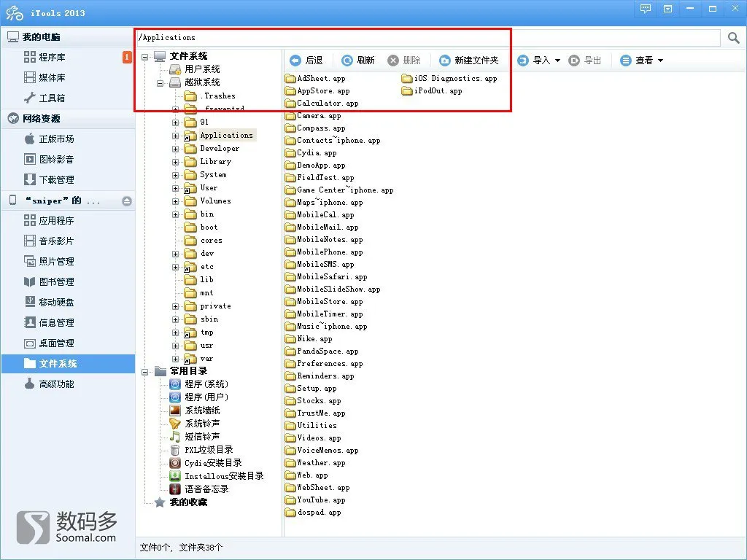
Task: Collapse the 文件系统 tree root
Action: pos(145,57)
